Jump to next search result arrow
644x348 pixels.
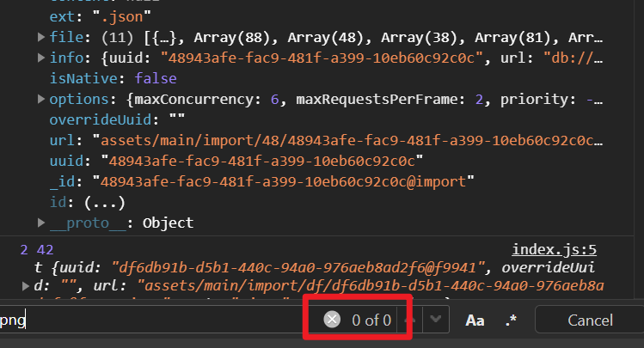(437, 320)
